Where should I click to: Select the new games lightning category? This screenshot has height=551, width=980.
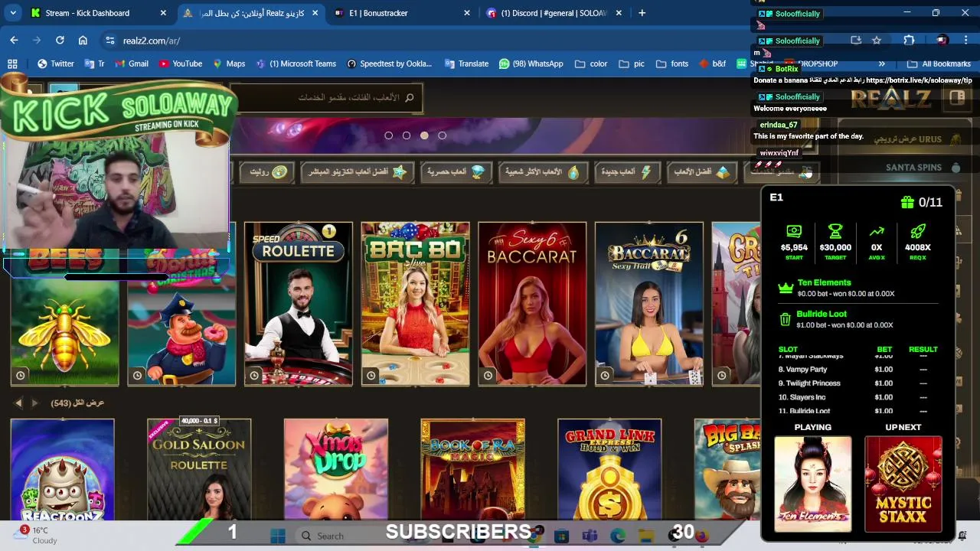(626, 172)
